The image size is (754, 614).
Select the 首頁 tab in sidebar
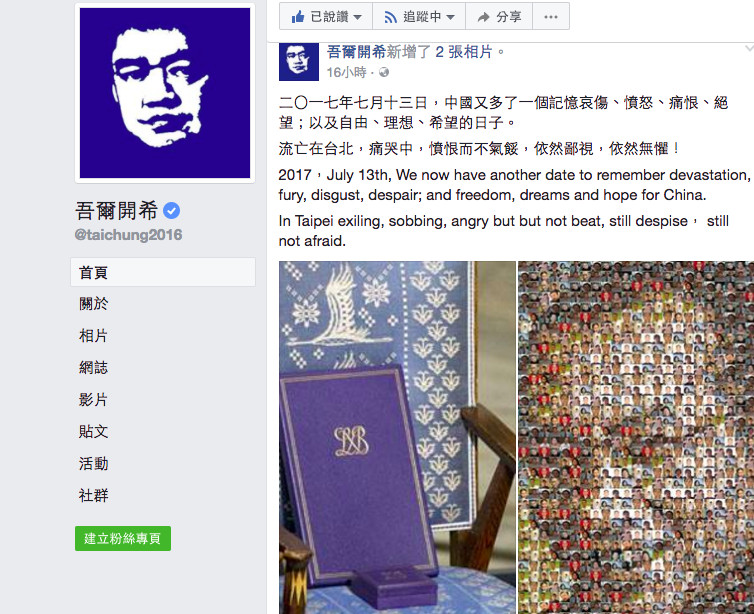click(163, 272)
